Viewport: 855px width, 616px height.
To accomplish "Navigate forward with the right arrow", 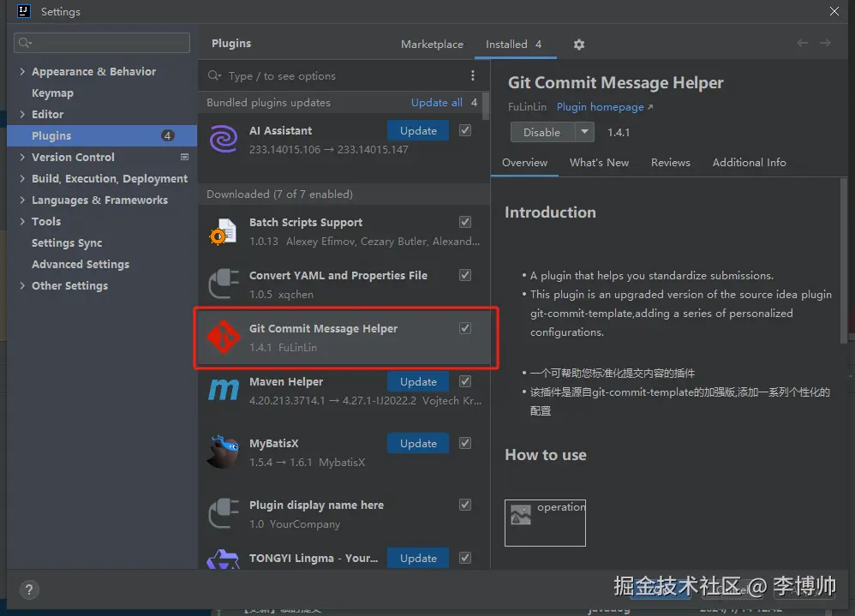I will [x=826, y=43].
